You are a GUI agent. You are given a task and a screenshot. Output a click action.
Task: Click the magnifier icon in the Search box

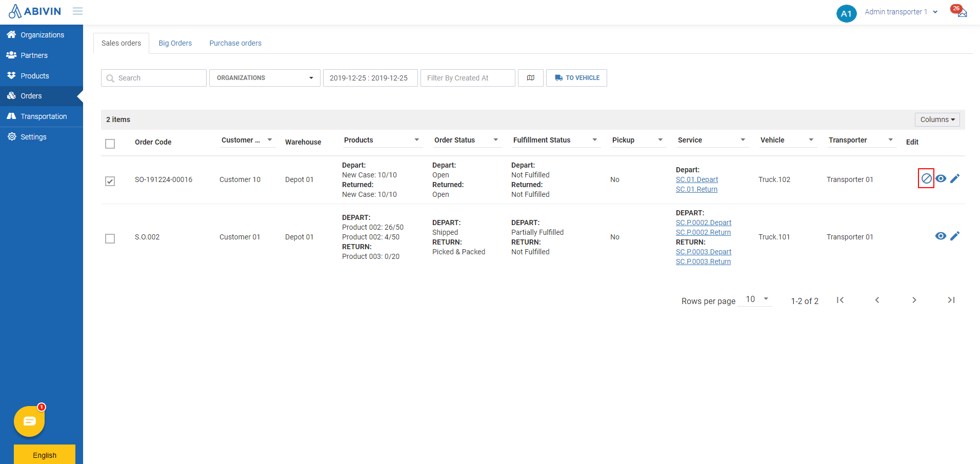110,78
